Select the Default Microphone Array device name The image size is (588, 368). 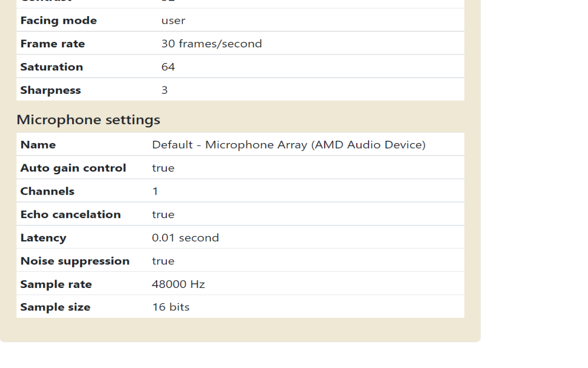click(289, 144)
